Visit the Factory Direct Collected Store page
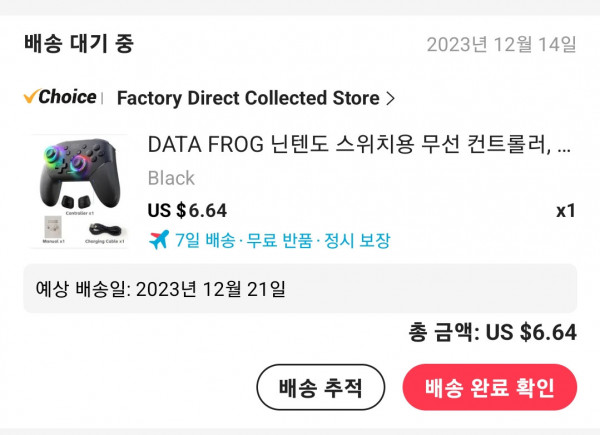Screen dimensions: 600x435 click(x=248, y=98)
